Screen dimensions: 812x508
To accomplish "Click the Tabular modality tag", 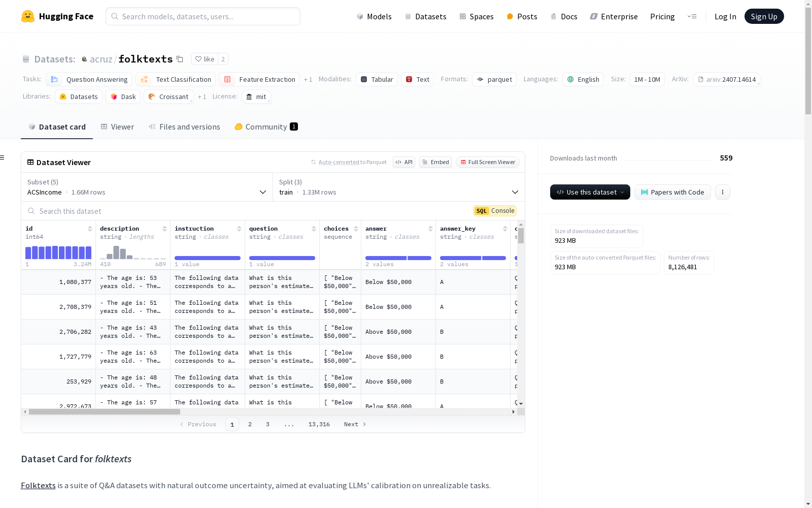I will (x=377, y=79).
